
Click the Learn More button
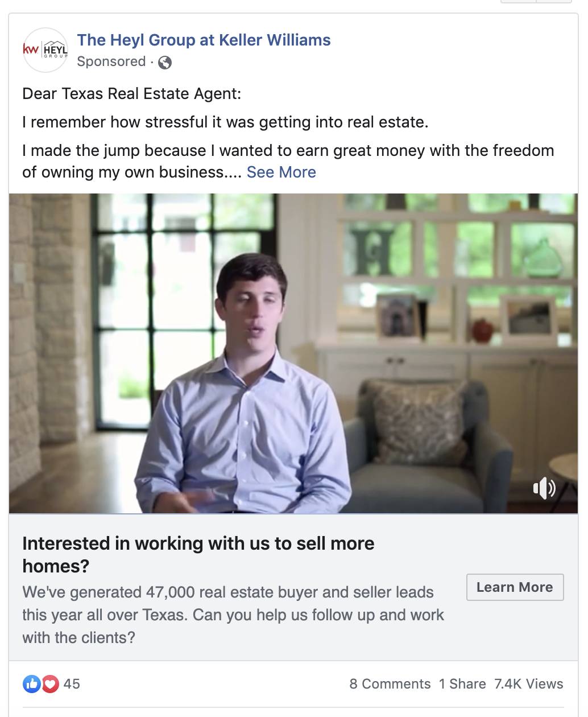click(515, 587)
